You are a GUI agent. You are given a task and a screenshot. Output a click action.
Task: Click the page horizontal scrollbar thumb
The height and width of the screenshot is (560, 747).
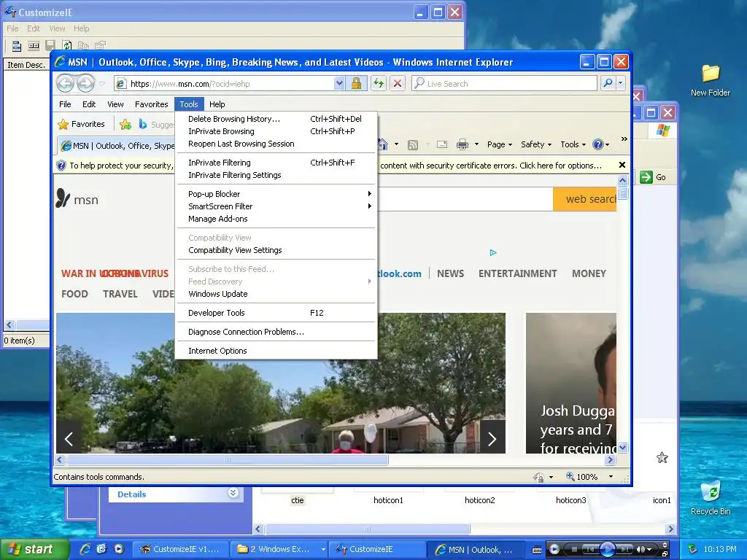(228, 460)
